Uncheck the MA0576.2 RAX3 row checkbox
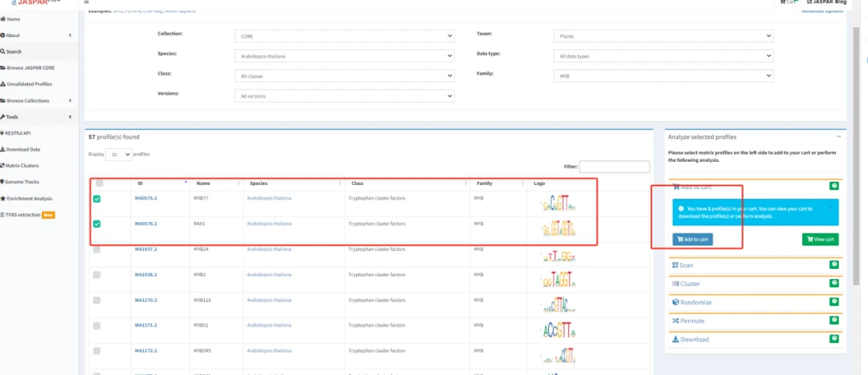The width and height of the screenshot is (868, 375). pyautogui.click(x=97, y=224)
